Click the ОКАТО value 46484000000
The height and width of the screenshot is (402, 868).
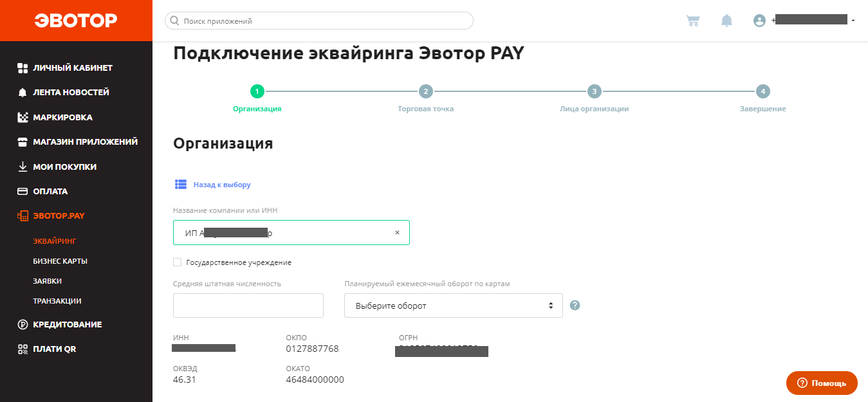(x=315, y=379)
